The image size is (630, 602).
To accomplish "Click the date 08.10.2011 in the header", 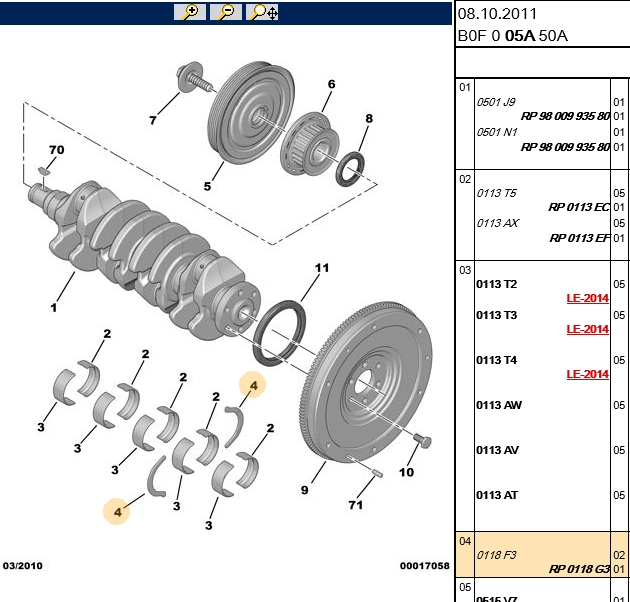I will [x=497, y=14].
